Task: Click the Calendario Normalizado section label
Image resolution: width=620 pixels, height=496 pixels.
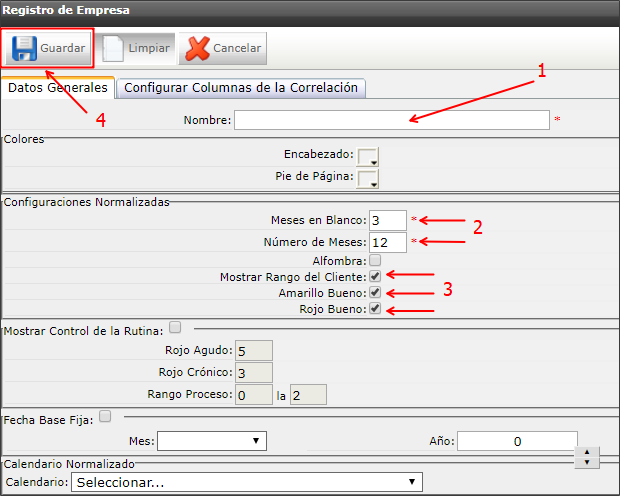Action: tap(69, 464)
